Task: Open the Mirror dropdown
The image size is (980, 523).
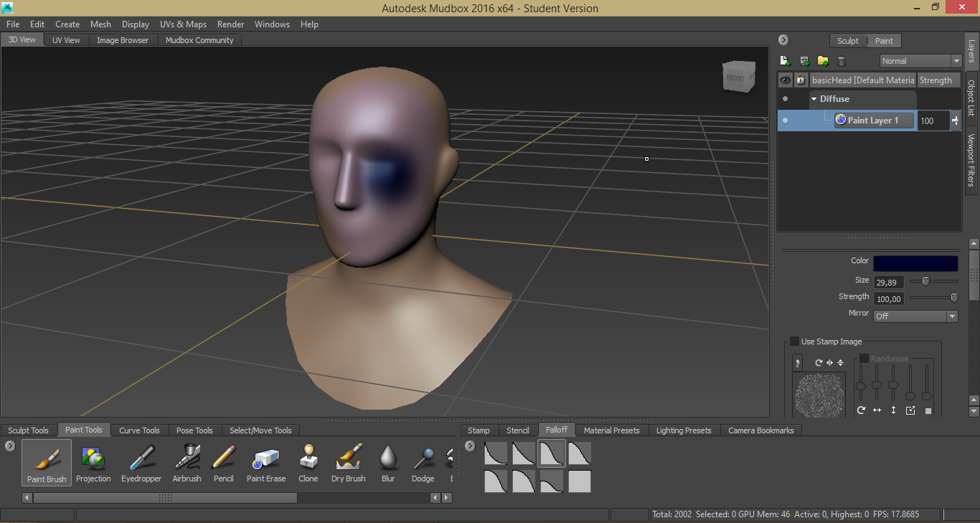Action: click(x=915, y=316)
